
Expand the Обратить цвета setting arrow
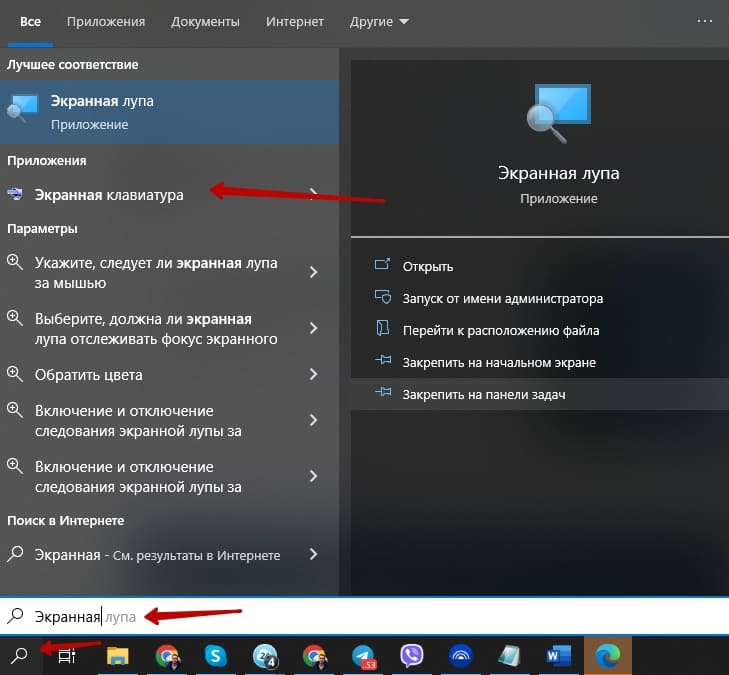coord(314,375)
